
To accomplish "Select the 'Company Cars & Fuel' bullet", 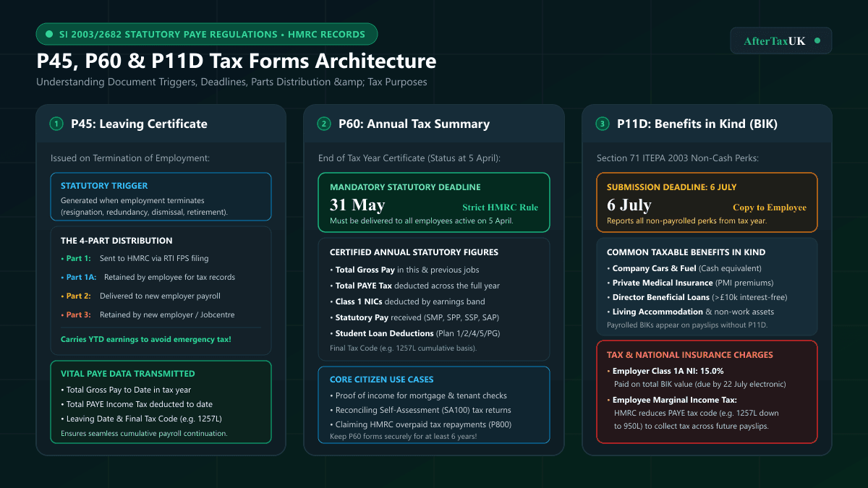I will click(x=684, y=268).
